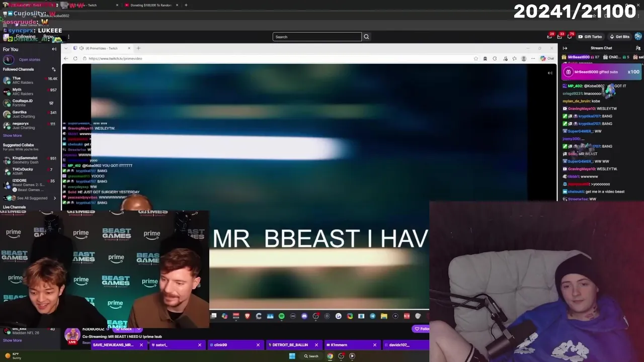Open Chrome from the Windows taskbar
644x362 pixels.
[330, 356]
